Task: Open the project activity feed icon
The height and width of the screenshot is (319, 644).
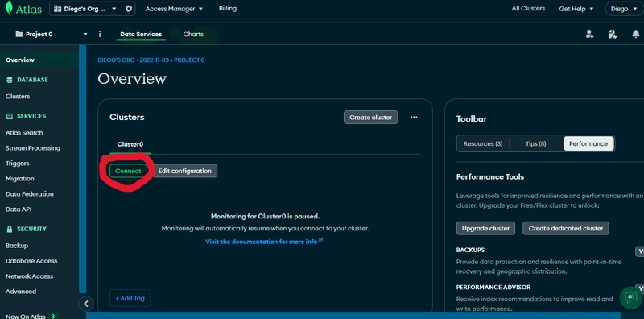Action: (x=613, y=34)
